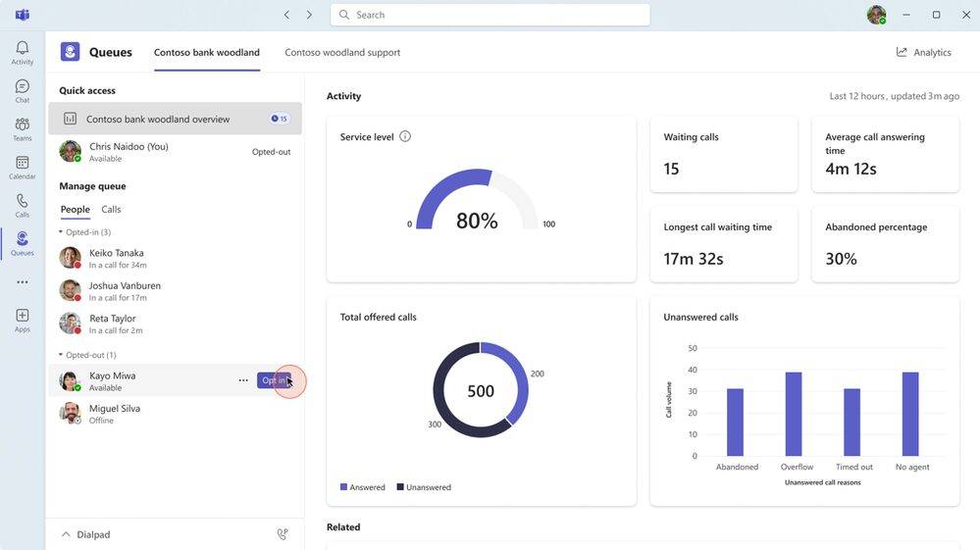
Task: Open more options for Kayo Miwa
Action: tap(243, 380)
